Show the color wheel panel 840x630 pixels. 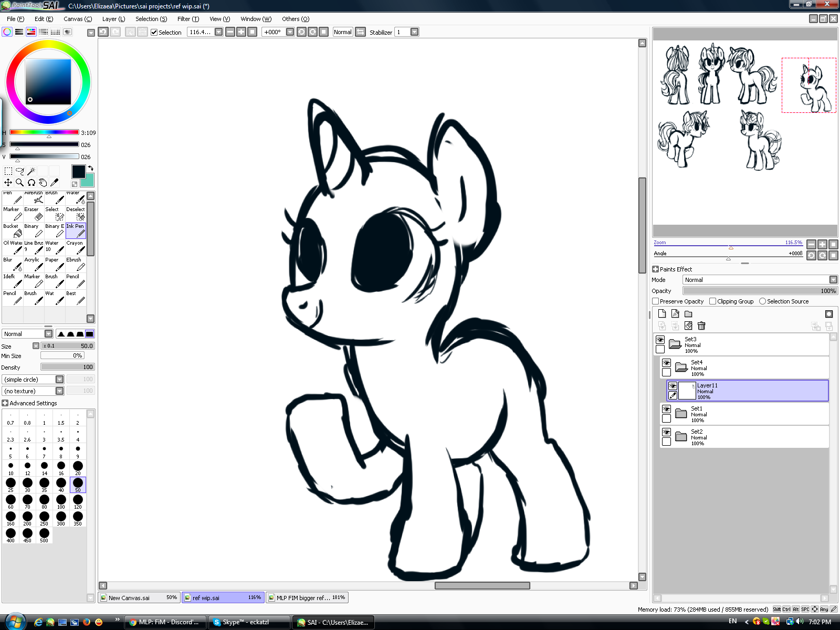click(7, 32)
